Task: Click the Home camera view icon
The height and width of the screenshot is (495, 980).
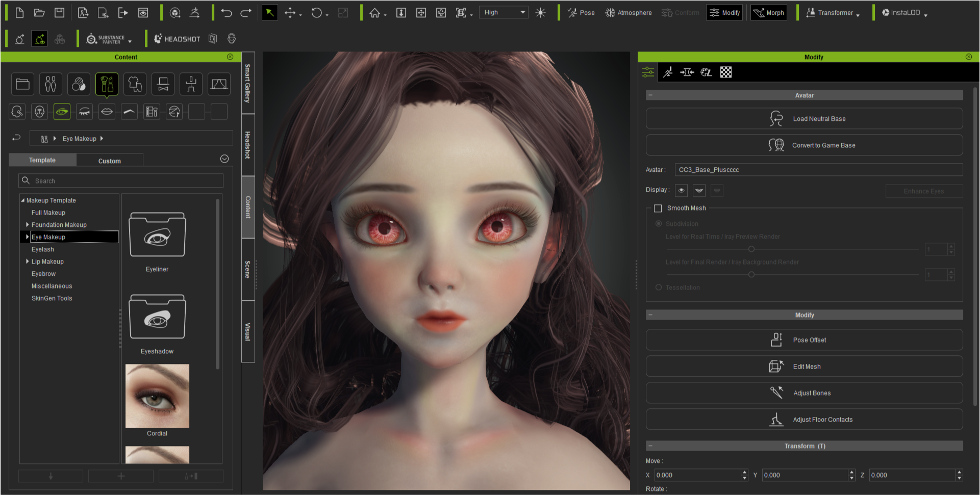Action: [375, 13]
